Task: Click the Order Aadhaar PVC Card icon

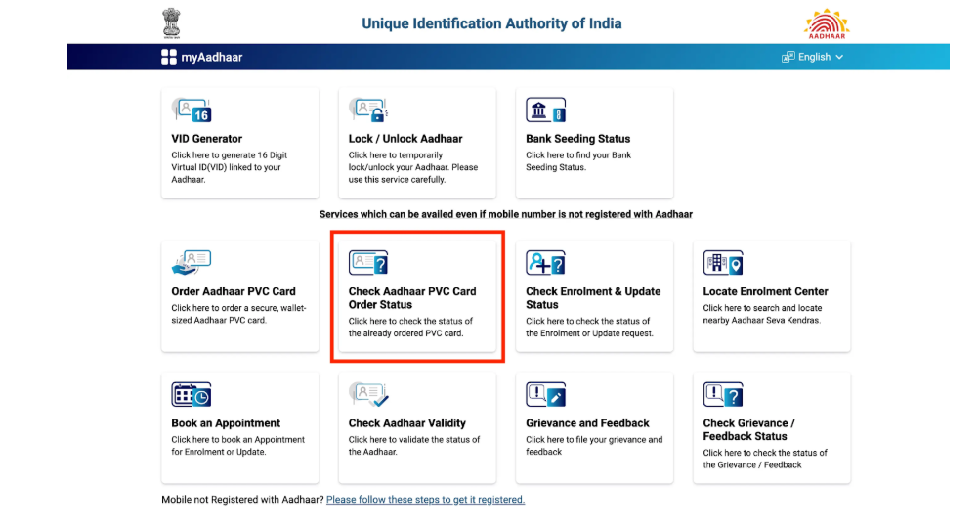Action: (x=192, y=263)
